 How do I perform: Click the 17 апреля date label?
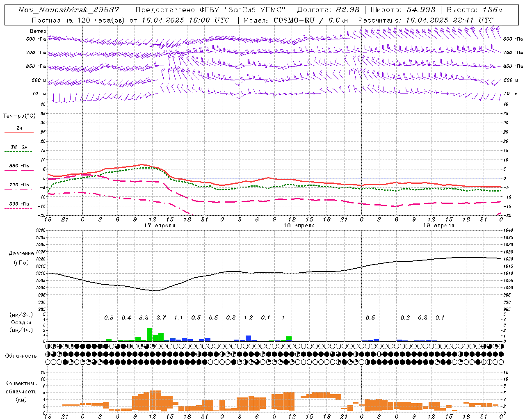[x=160, y=226]
